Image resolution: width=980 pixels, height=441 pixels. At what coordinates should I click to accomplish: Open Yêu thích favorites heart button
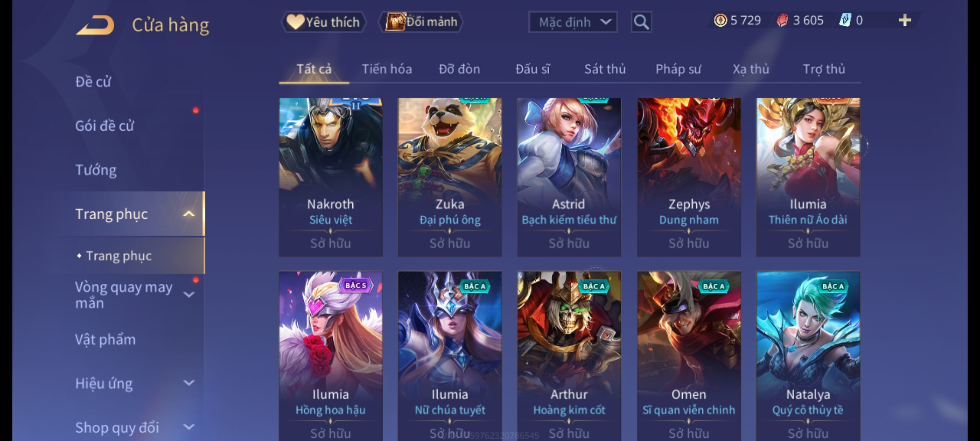[x=323, y=22]
